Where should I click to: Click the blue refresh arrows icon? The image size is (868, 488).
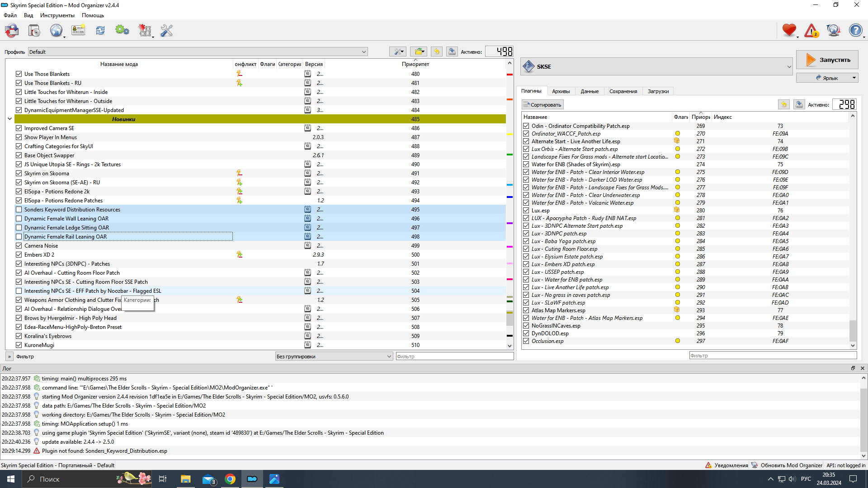point(100,31)
